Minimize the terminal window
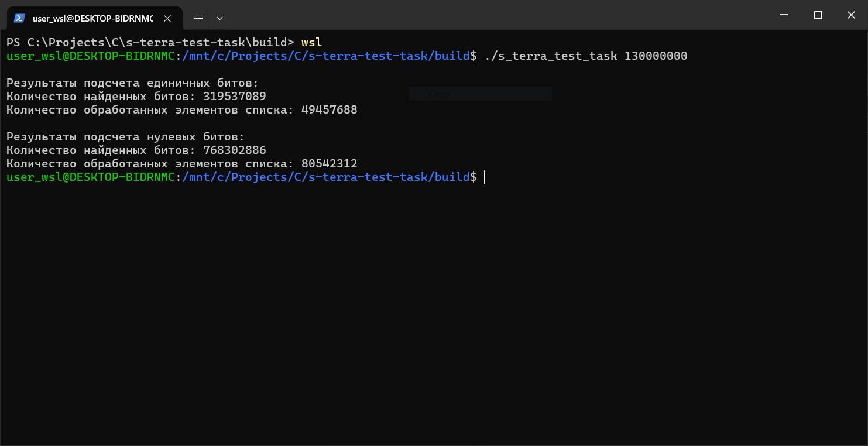Image resolution: width=868 pixels, height=446 pixels. tap(784, 15)
